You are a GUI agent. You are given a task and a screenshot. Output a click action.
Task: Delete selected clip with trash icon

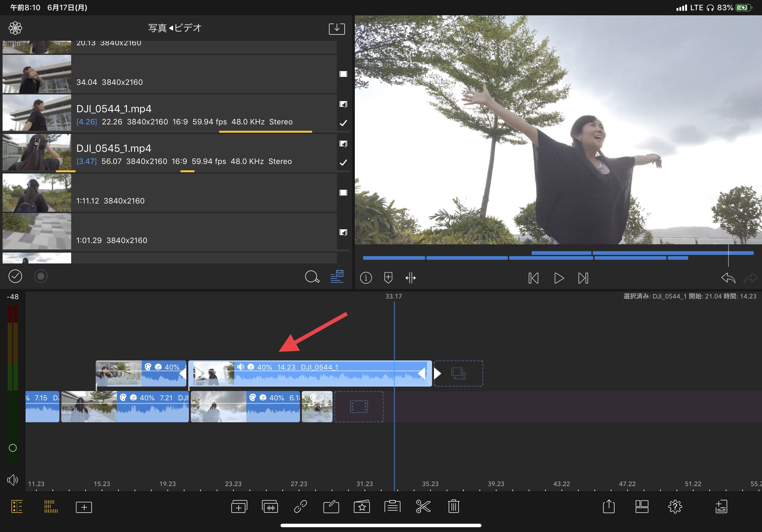point(453,506)
